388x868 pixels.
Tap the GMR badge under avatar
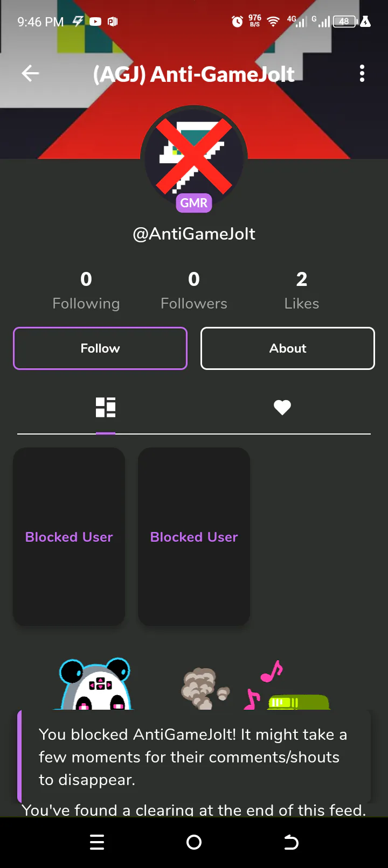tap(194, 203)
